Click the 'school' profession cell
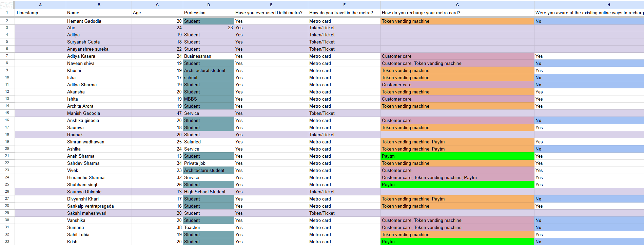 pos(209,77)
